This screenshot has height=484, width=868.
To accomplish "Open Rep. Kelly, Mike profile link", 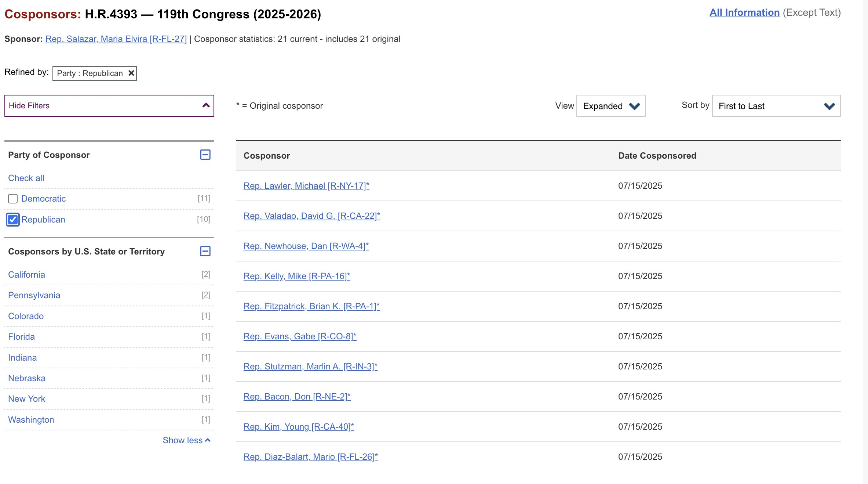I will (297, 276).
